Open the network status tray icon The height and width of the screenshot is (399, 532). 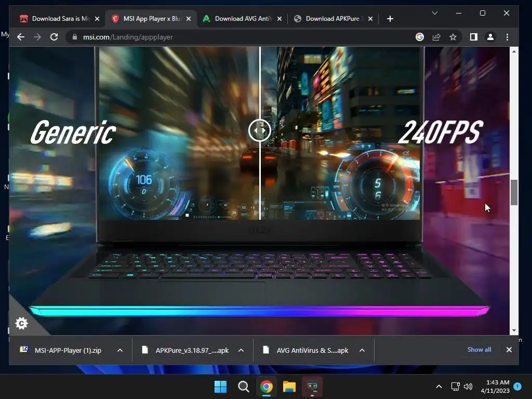click(x=455, y=387)
